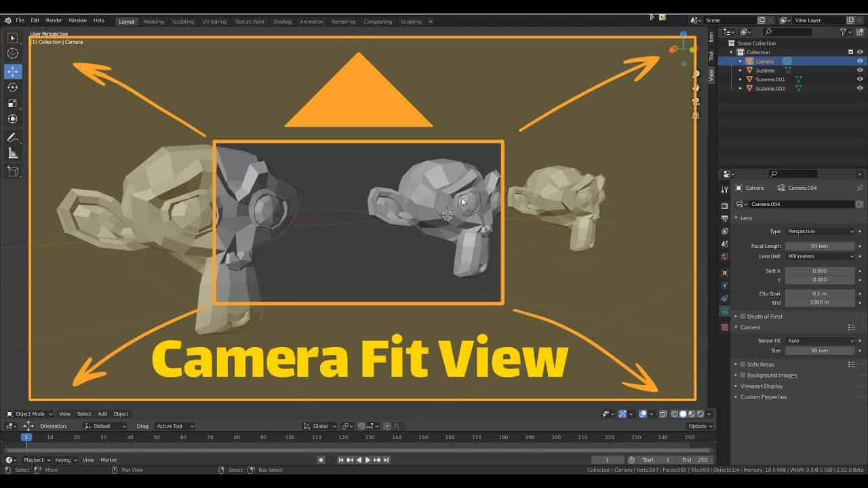Activate the Scale tool

[x=13, y=103]
